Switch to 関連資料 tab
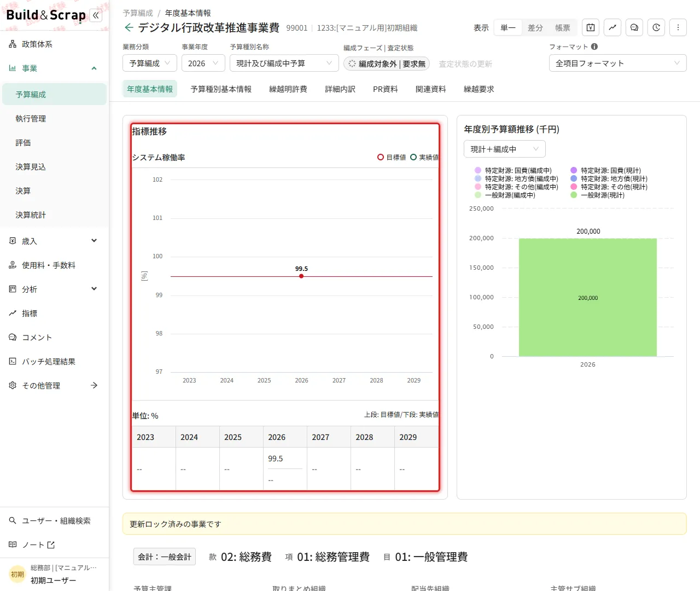 (431, 89)
